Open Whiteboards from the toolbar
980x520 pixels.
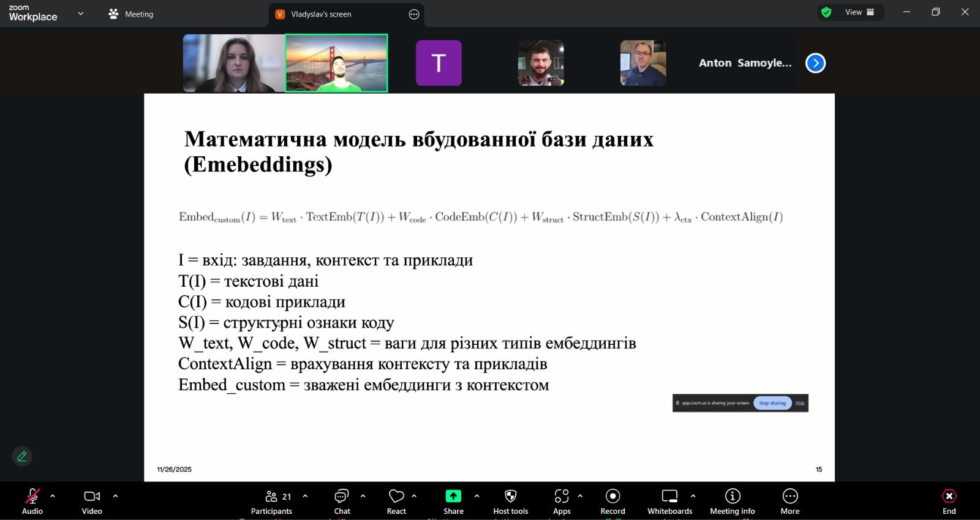point(669,500)
